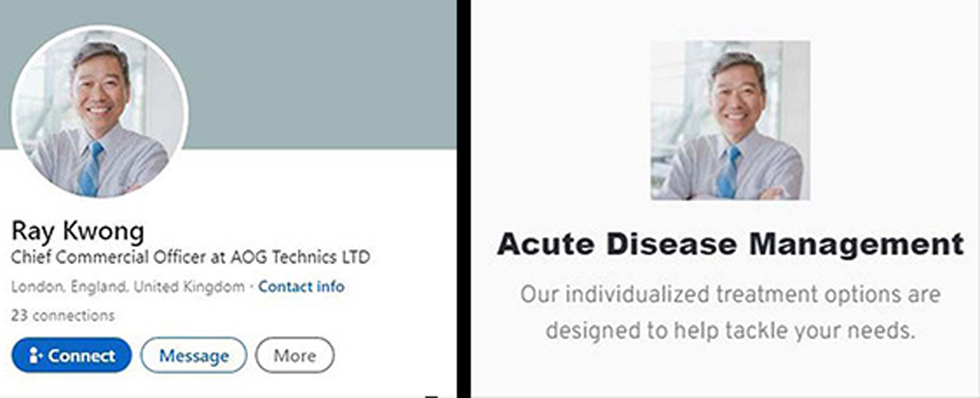Click the individualized treatment options description line
980x398 pixels.
click(x=730, y=295)
